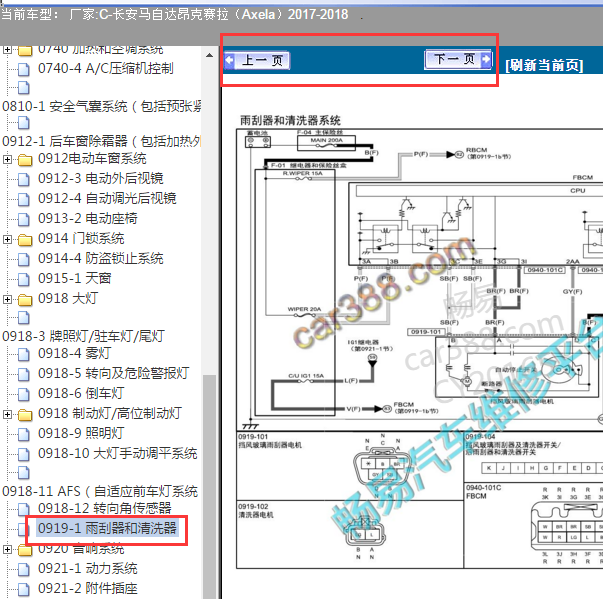Go to previous page with 上一页 button
The height and width of the screenshot is (599, 603).
(257, 60)
